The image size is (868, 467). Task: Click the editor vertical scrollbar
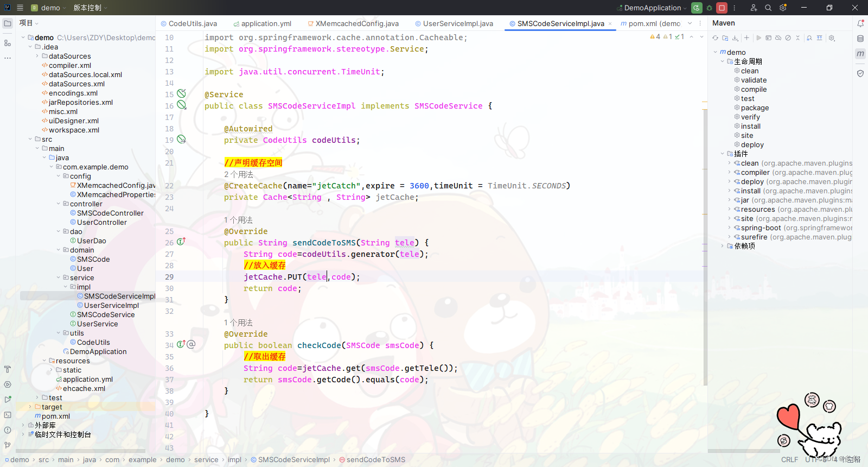(x=705, y=247)
